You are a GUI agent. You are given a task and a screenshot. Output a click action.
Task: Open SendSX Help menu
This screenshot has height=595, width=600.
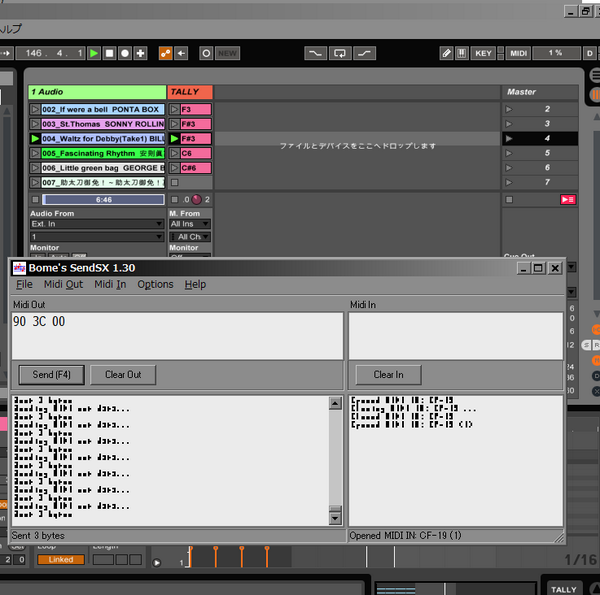click(x=195, y=284)
